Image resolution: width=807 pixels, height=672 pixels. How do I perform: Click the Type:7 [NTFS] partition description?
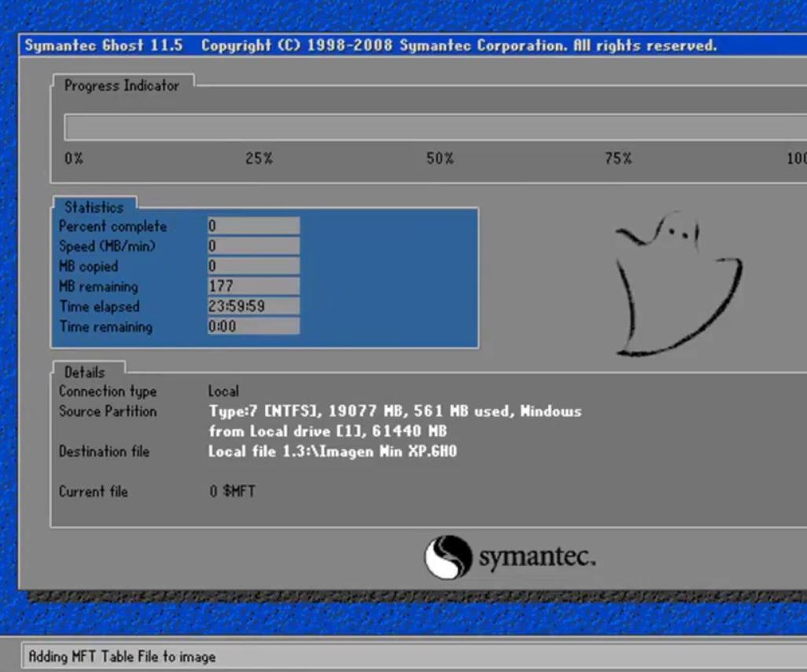(x=396, y=411)
